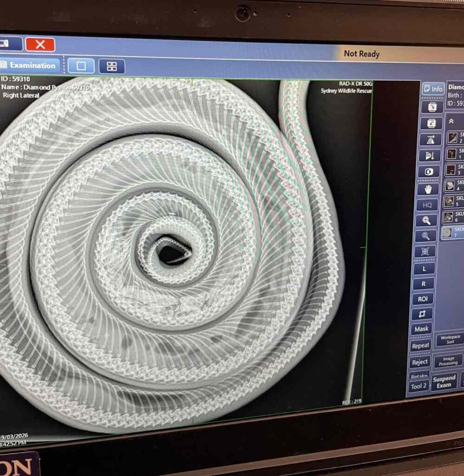This screenshot has height=476, width=464.
Task: Select the crop tool icon
Action: 422,314
